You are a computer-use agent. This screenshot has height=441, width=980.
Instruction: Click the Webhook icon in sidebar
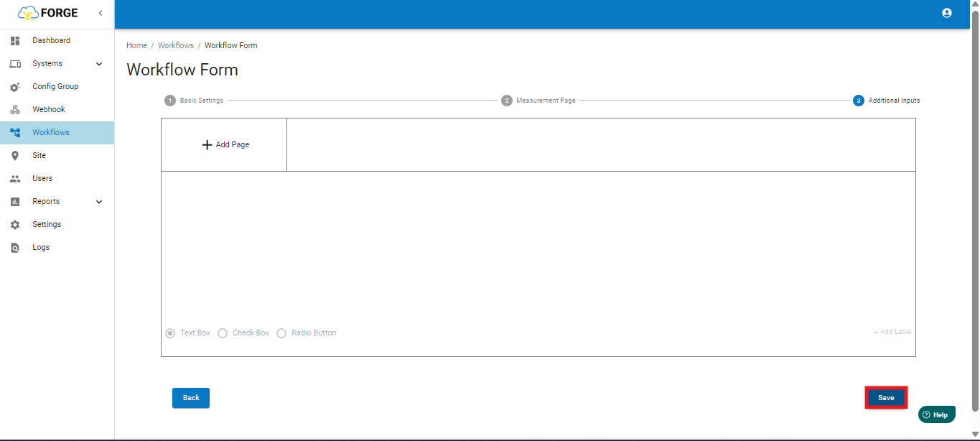click(15, 110)
